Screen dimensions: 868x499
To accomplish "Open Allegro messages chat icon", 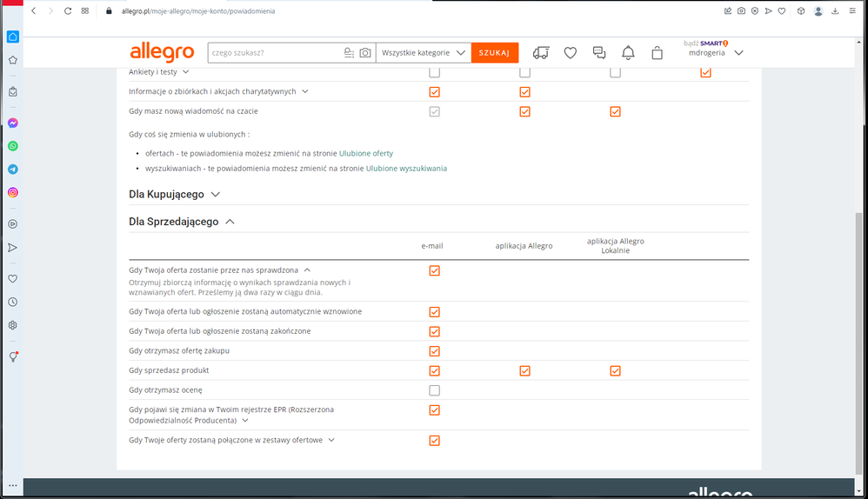I will 599,52.
